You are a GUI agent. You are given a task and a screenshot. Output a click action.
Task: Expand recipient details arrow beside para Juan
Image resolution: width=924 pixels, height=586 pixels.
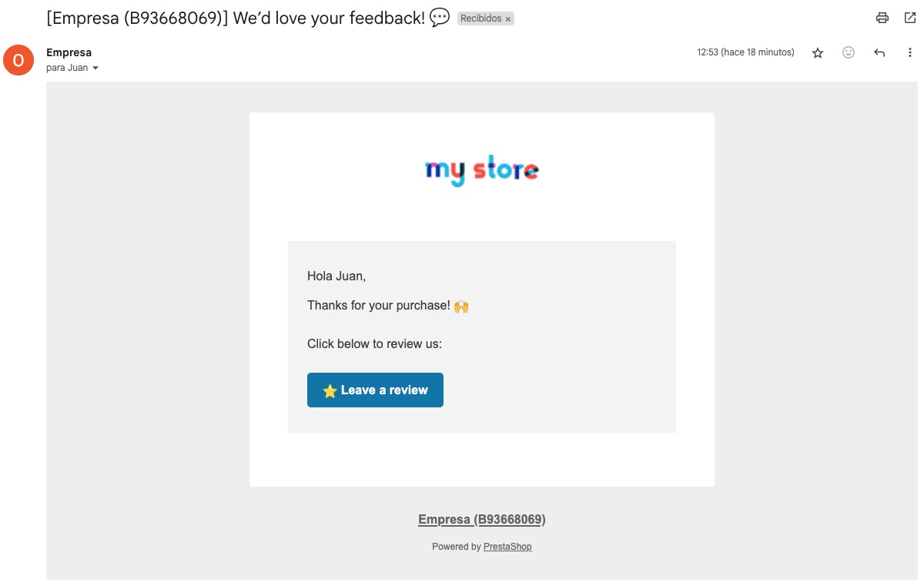point(95,69)
